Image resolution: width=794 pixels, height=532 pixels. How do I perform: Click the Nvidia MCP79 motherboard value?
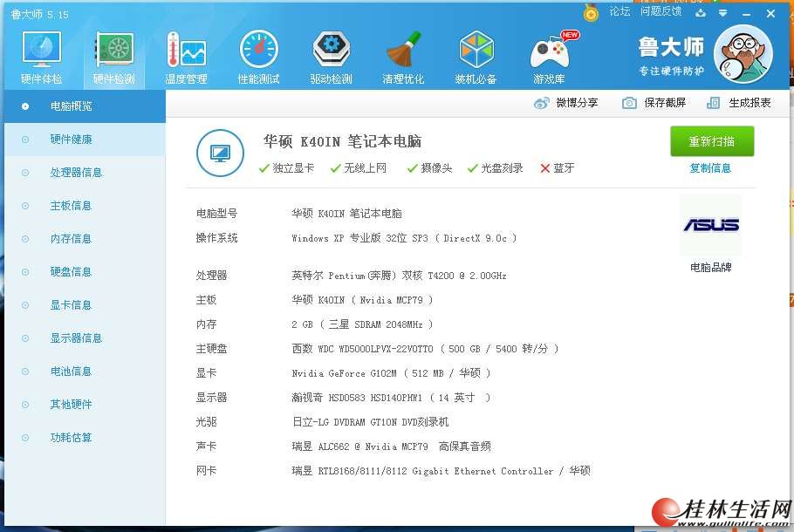(362, 300)
